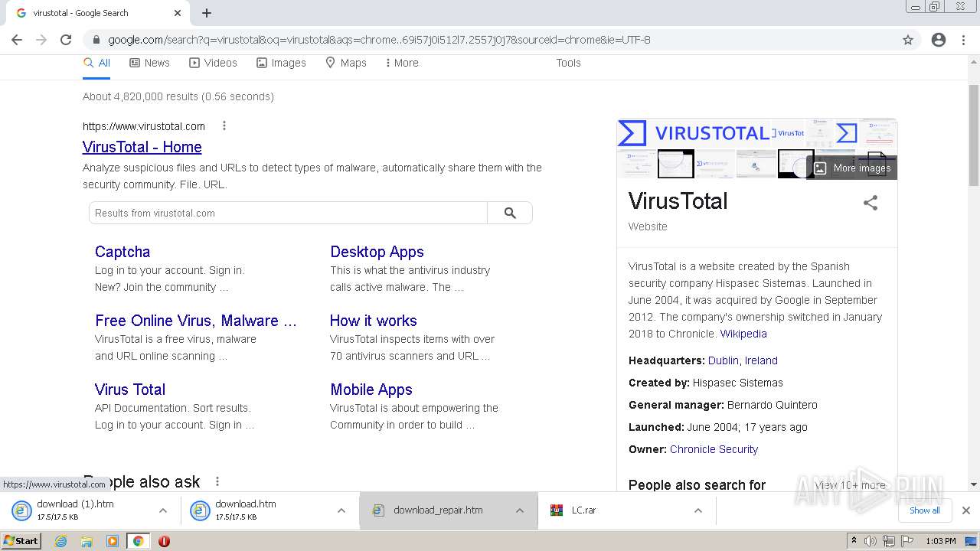Click the address bar URL
This screenshot has height=551, width=980.
[x=379, y=40]
